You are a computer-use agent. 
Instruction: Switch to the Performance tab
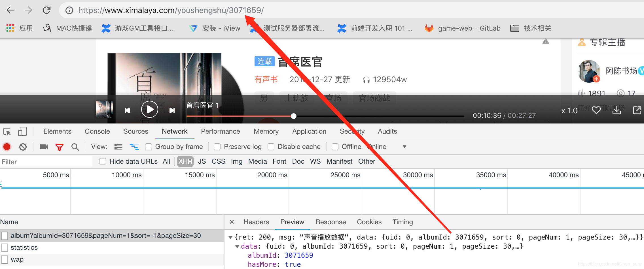click(221, 131)
